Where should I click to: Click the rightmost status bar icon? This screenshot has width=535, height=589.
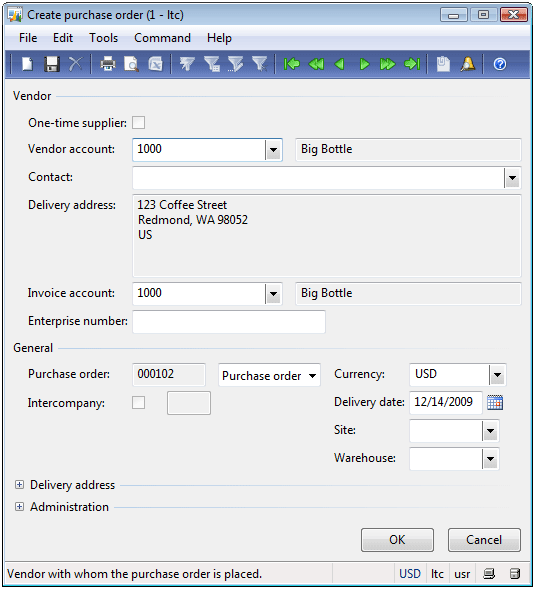(x=515, y=574)
